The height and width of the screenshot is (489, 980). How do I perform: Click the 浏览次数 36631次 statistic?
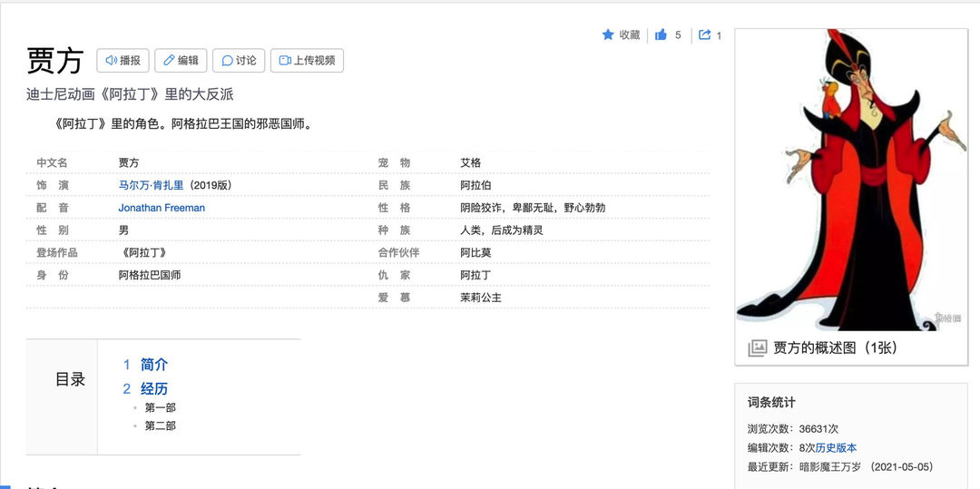tap(792, 429)
